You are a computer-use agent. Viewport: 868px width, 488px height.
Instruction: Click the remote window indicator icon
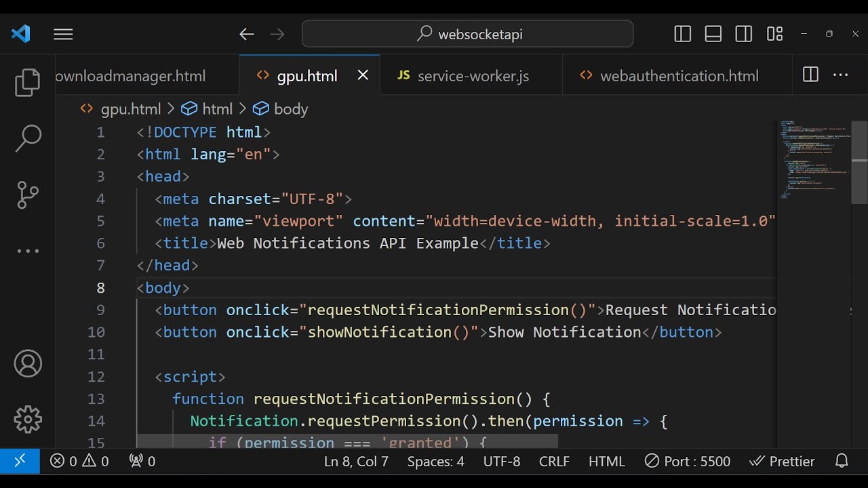click(20, 462)
